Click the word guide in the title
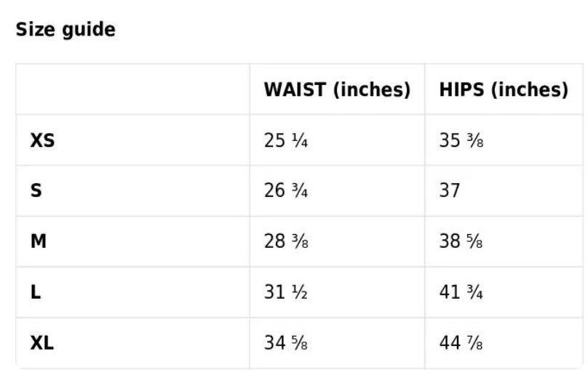The width and height of the screenshot is (588, 378). pos(89,31)
